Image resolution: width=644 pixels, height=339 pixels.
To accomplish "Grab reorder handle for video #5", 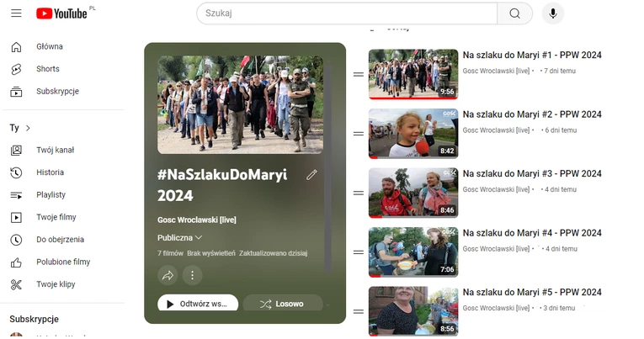I will [359, 311].
